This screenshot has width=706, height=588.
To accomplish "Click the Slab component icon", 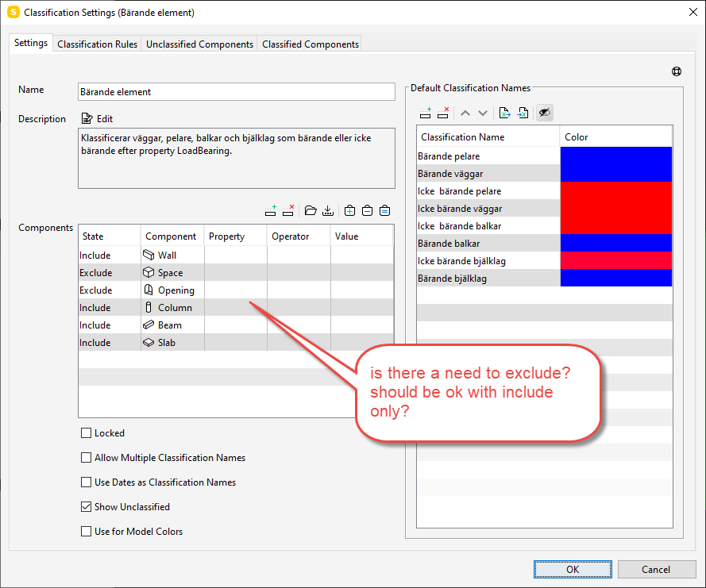I will tap(149, 342).
